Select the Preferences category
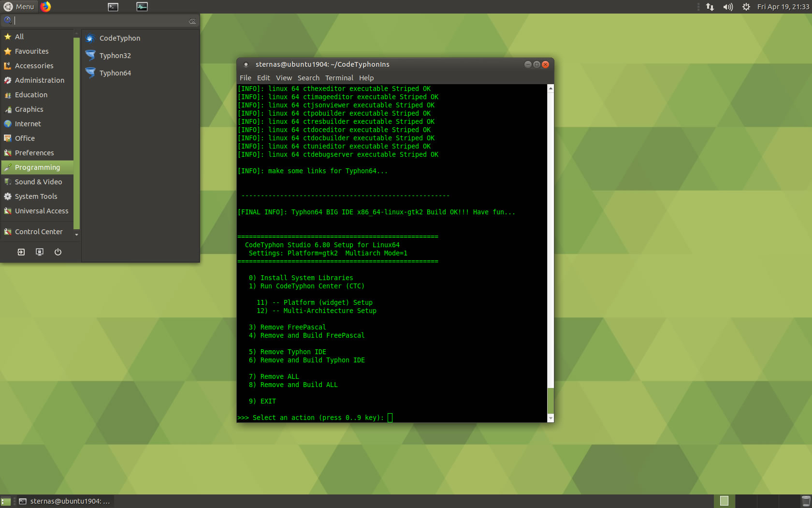Viewport: 812px width, 508px height. coord(37,153)
